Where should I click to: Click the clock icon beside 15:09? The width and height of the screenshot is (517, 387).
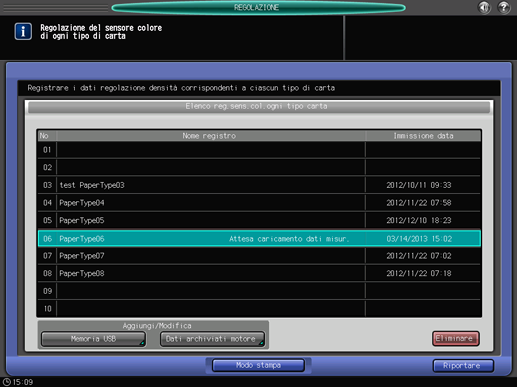click(7, 382)
